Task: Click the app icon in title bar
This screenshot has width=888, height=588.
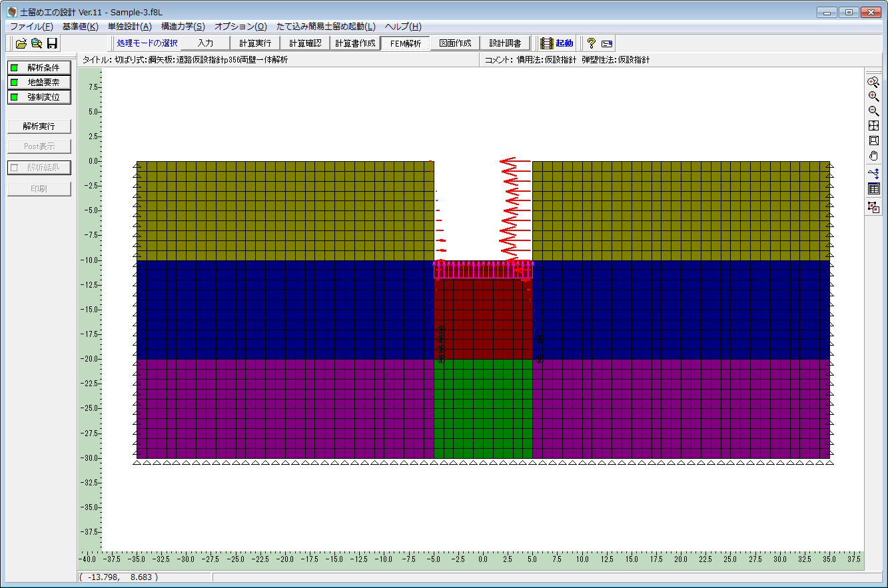Action: tap(12, 13)
